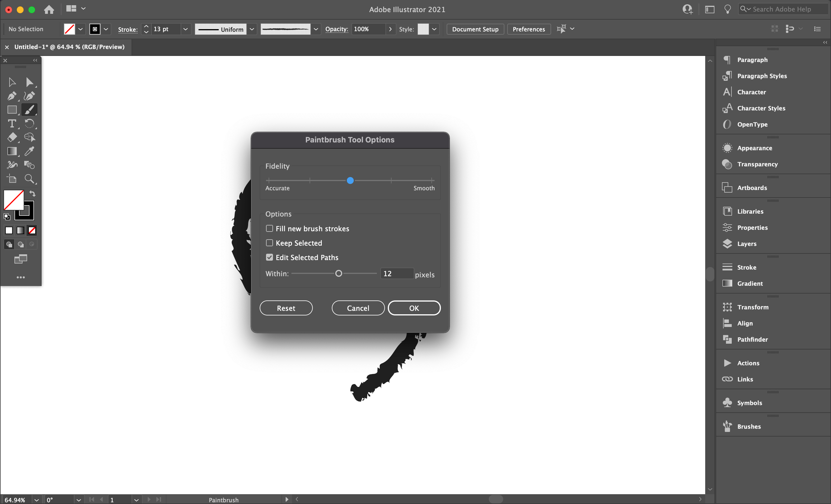Open brush definition dropdown
Image resolution: width=831 pixels, height=504 pixels.
point(316,29)
